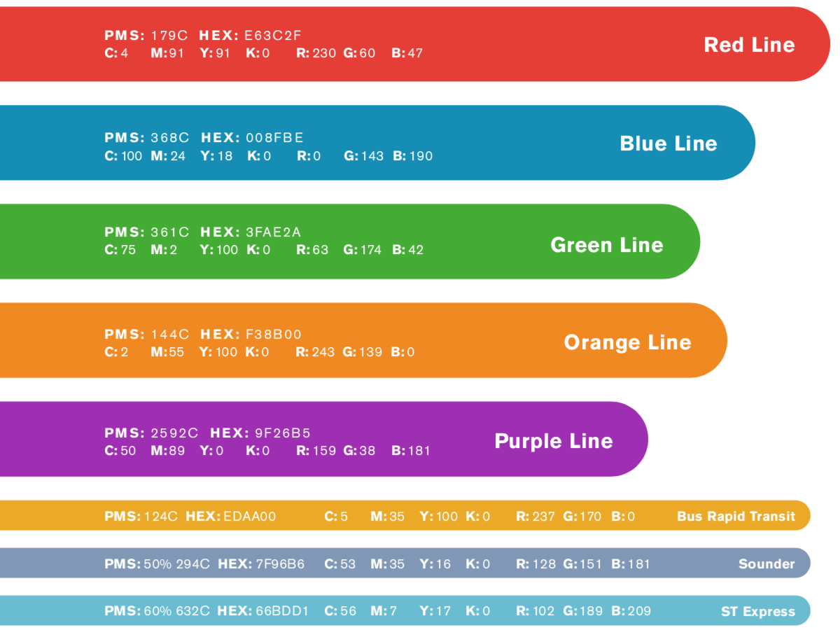Click the Red Line label
Screen dimensions: 840x630
(749, 45)
